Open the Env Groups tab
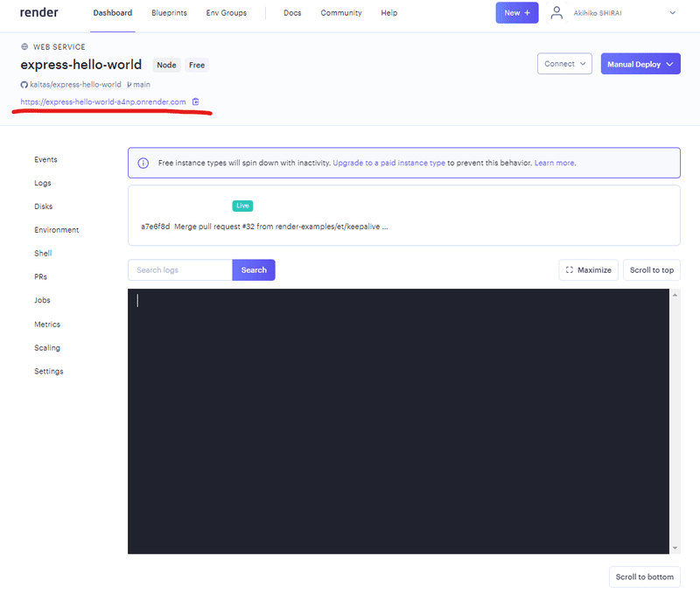The height and width of the screenshot is (601, 700). pos(227,12)
